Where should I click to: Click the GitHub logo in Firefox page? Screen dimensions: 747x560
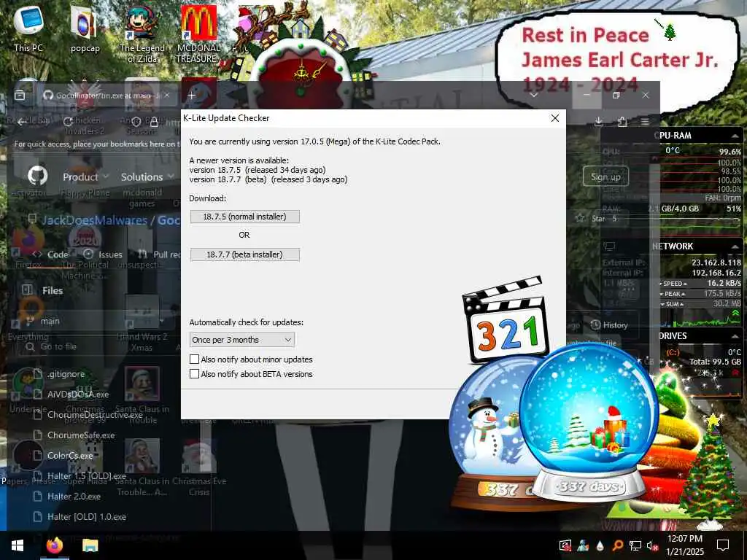coord(38,176)
